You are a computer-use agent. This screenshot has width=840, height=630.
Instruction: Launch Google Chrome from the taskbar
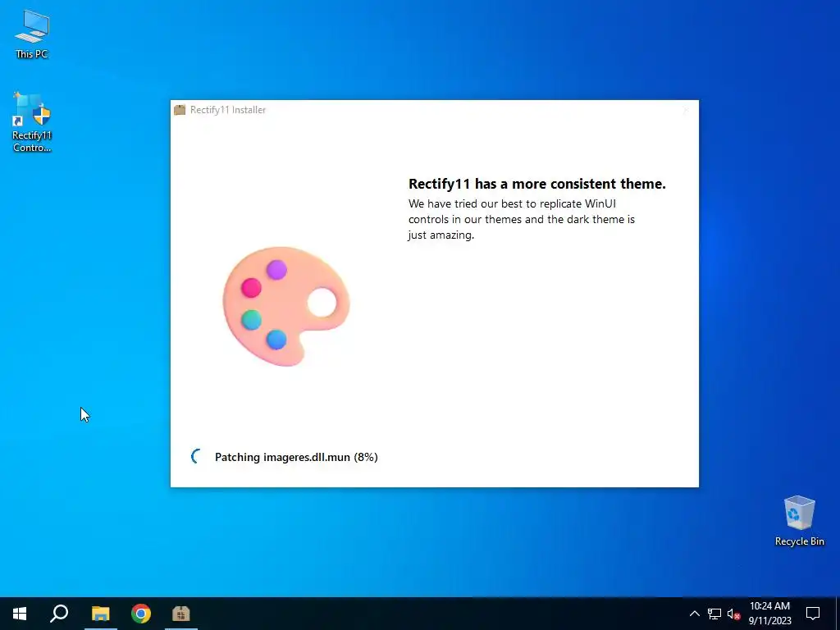point(141,614)
